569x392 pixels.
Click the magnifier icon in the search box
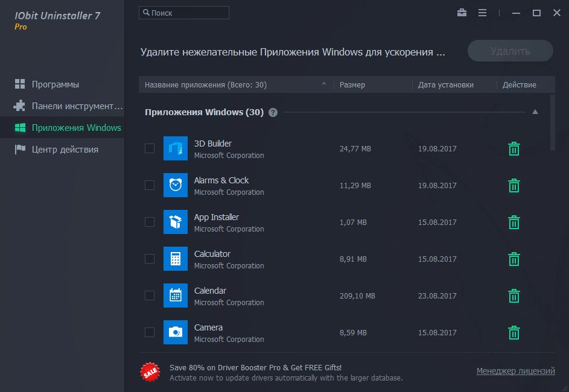[146, 12]
